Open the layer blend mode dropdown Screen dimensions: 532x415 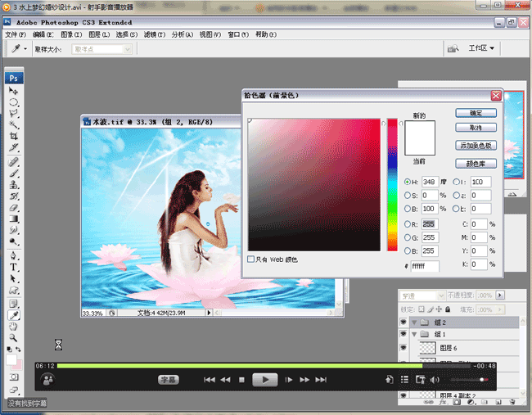[440, 295]
